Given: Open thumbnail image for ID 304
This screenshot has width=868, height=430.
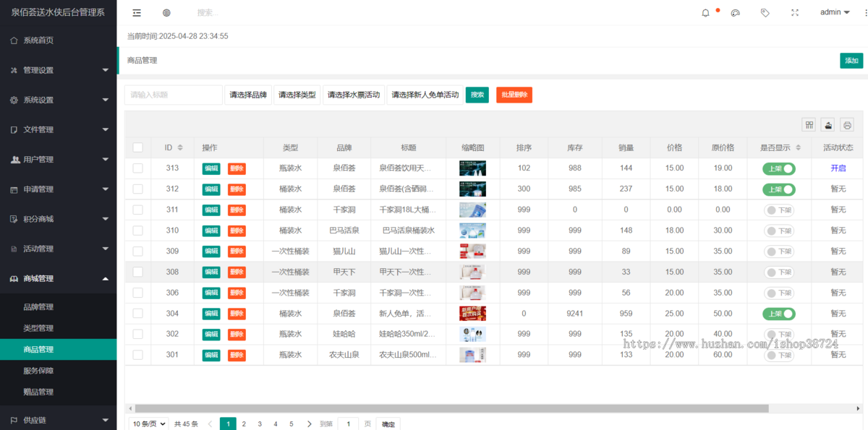Looking at the screenshot, I should [x=472, y=314].
